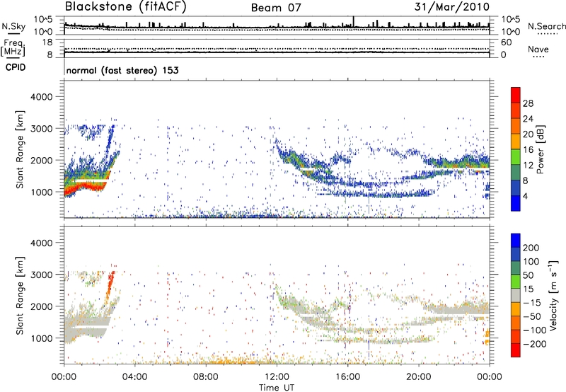Click the power panel 'Slant Range [km]' label

[x=20, y=149]
